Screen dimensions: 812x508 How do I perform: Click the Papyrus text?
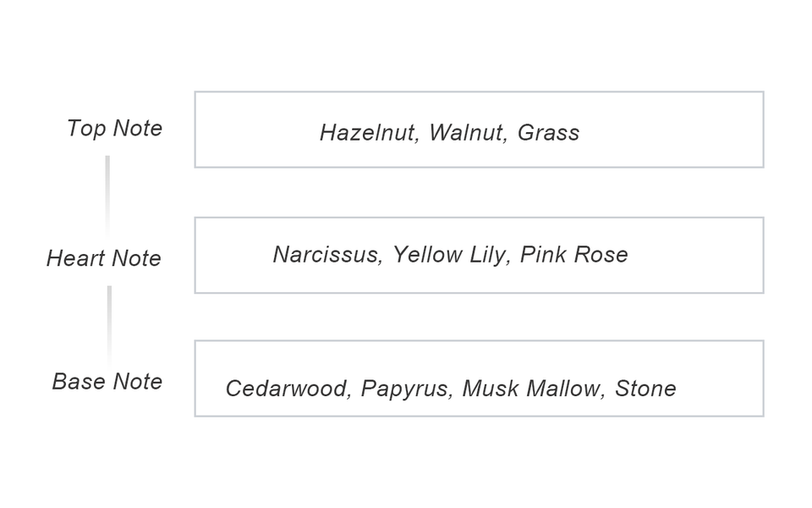(x=404, y=389)
